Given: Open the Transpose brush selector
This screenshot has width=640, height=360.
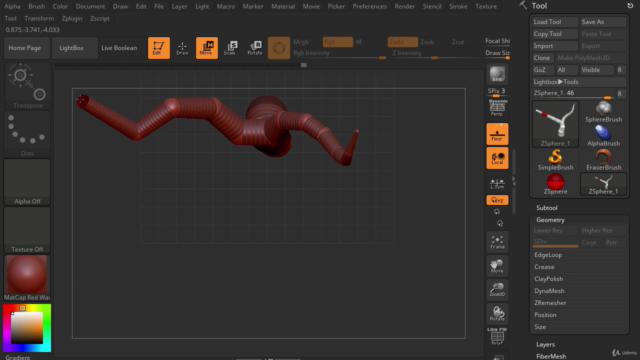Looking at the screenshot, I should (x=28, y=86).
